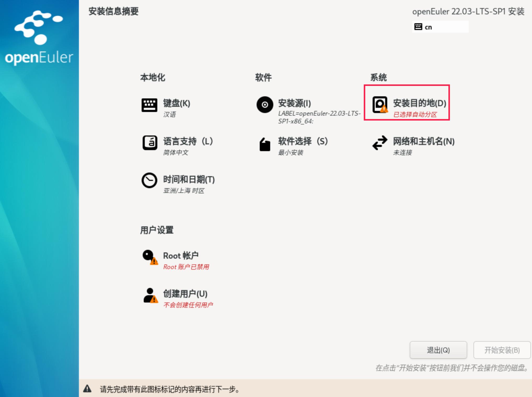Click the 未连接 network status text
Viewport: 532px width, 397px height.
[x=402, y=153]
